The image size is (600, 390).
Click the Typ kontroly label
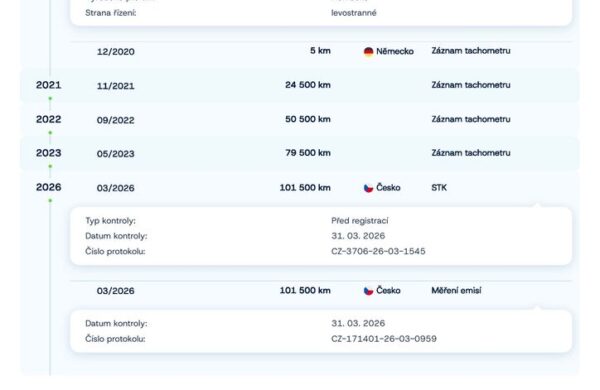[x=110, y=221]
